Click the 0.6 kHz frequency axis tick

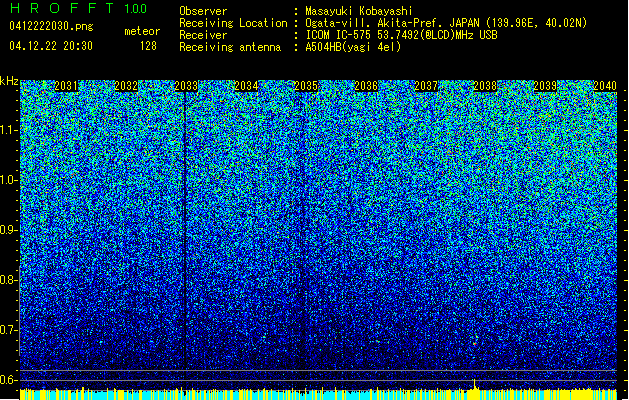[x=9, y=380]
